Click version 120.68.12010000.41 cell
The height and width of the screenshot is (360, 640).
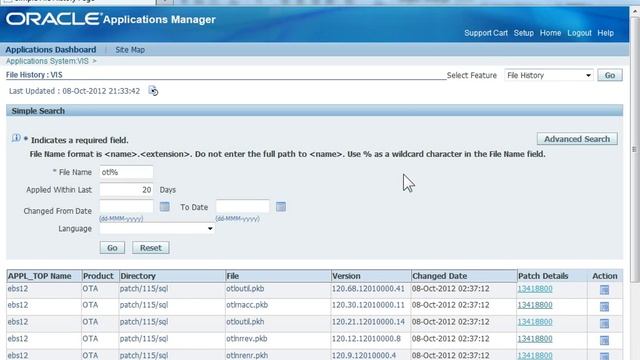pyautogui.click(x=368, y=289)
